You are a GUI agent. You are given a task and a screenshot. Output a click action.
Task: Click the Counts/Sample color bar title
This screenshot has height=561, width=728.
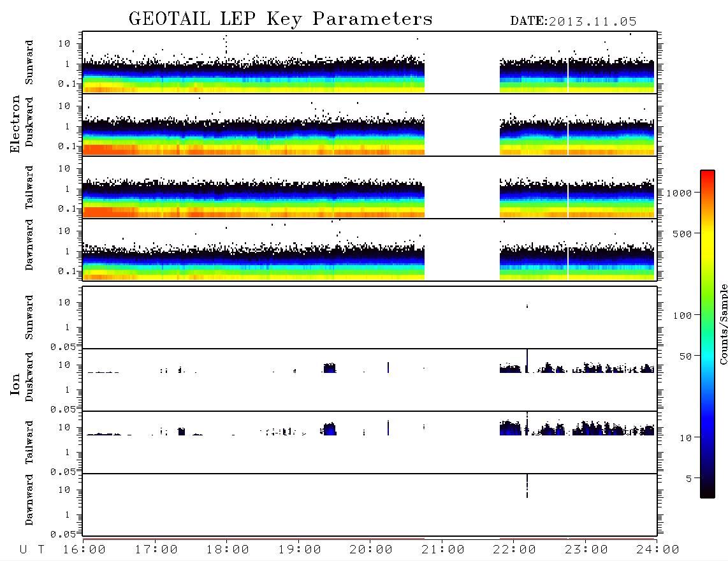click(x=723, y=324)
